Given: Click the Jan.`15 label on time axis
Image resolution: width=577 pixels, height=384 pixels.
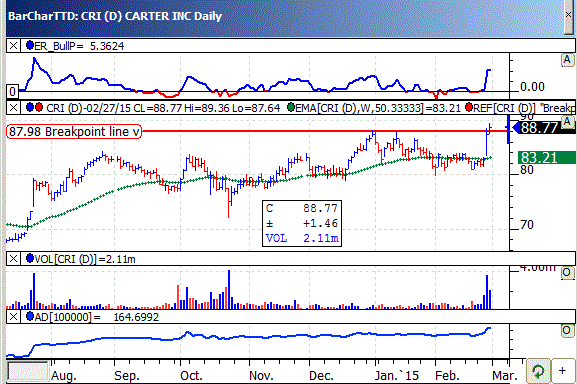Looking at the screenshot, I should pos(397,376).
